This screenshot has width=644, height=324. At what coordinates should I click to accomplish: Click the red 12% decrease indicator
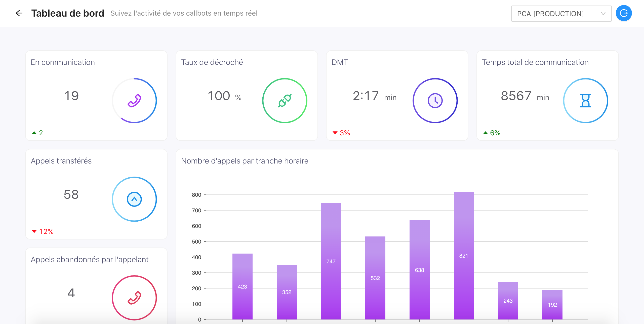point(43,231)
